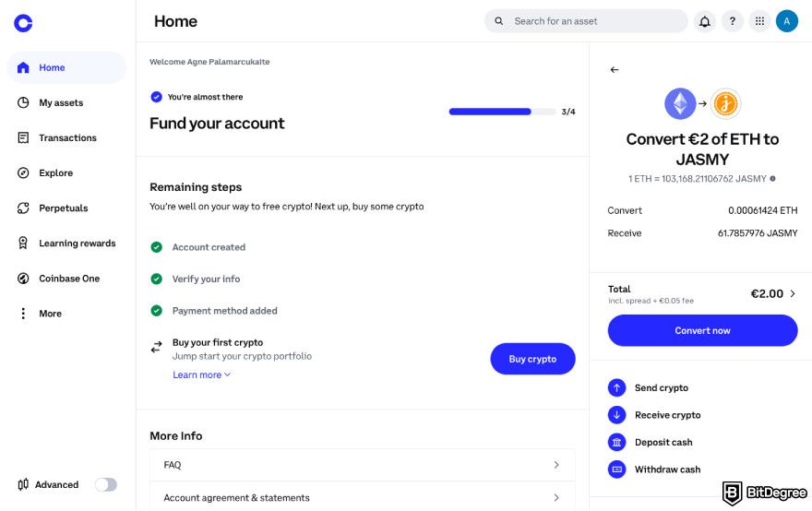Expand the Total €2.00 chevron
Viewport: 812px width, 511px height.
coord(793,293)
